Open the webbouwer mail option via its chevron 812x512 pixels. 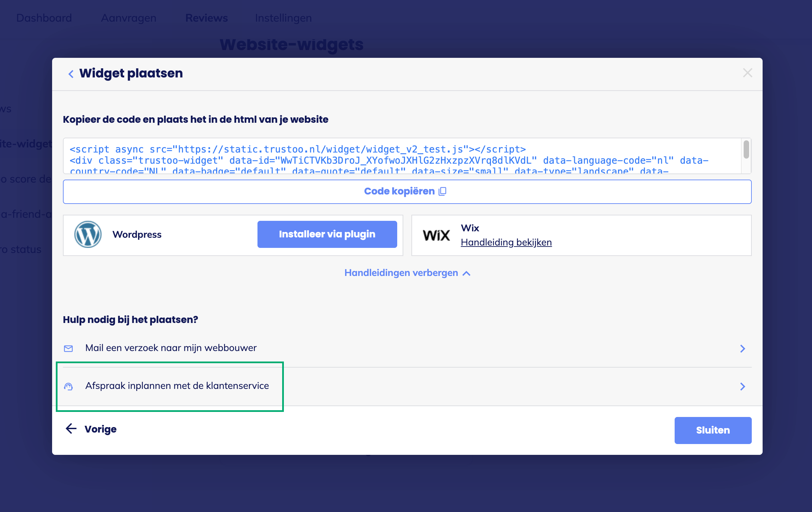pyautogui.click(x=743, y=348)
